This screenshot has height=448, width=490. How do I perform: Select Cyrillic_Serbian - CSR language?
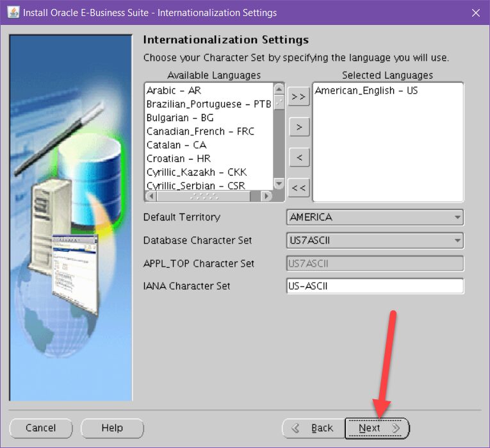pos(209,185)
